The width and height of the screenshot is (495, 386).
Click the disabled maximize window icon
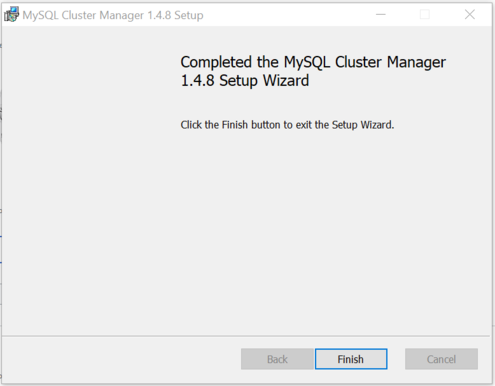tap(425, 14)
